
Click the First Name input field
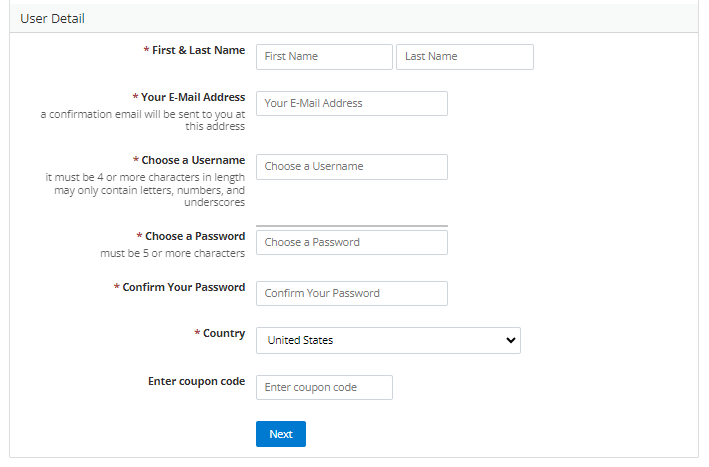(324, 57)
